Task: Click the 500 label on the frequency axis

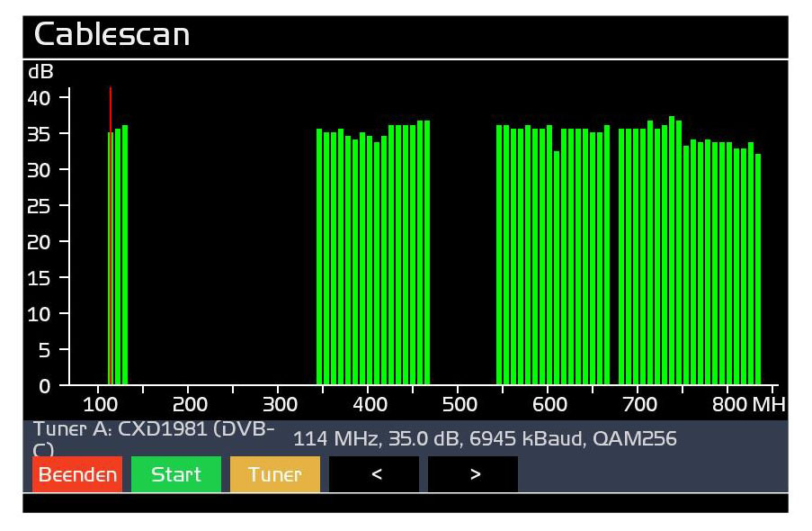Action: click(x=459, y=404)
